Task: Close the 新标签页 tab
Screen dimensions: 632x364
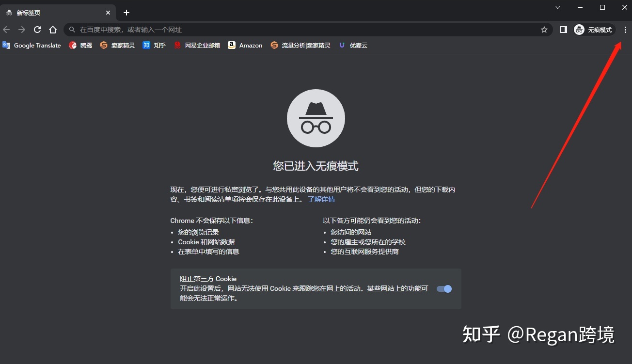Action: [108, 13]
